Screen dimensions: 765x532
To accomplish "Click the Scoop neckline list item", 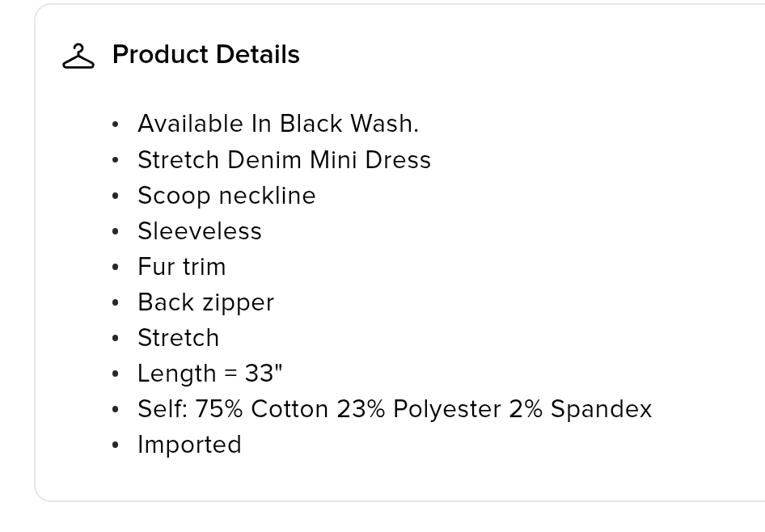I will pos(227,196).
